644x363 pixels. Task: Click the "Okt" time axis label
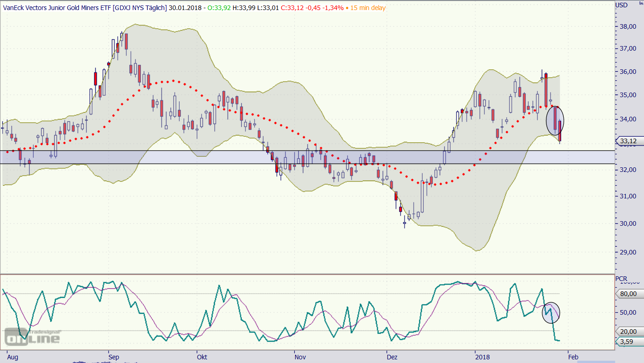click(202, 357)
